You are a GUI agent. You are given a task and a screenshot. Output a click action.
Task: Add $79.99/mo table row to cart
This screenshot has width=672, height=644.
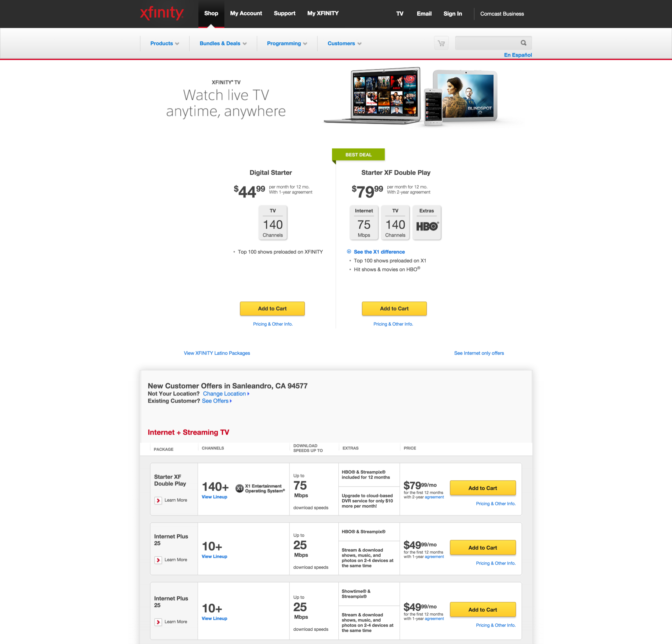point(482,488)
